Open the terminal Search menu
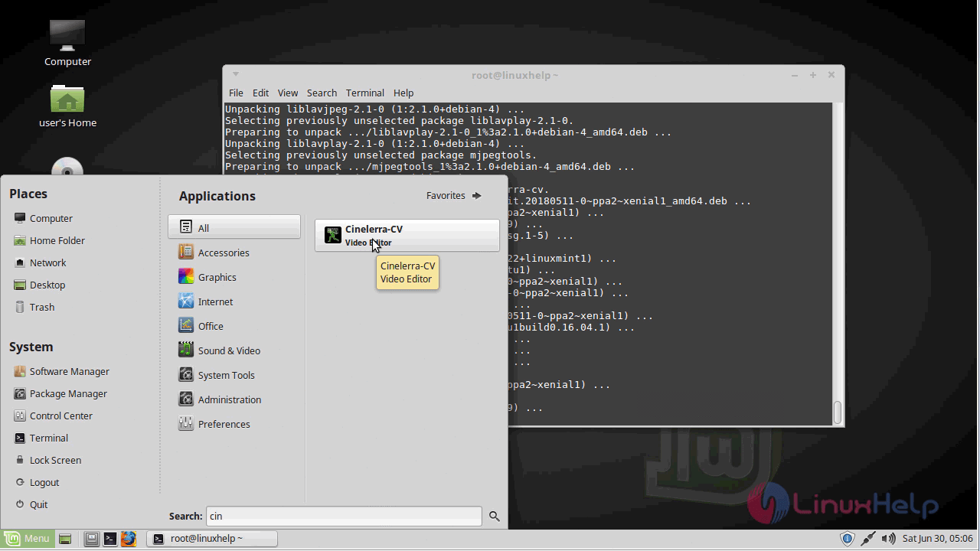This screenshot has width=980, height=551. click(322, 93)
